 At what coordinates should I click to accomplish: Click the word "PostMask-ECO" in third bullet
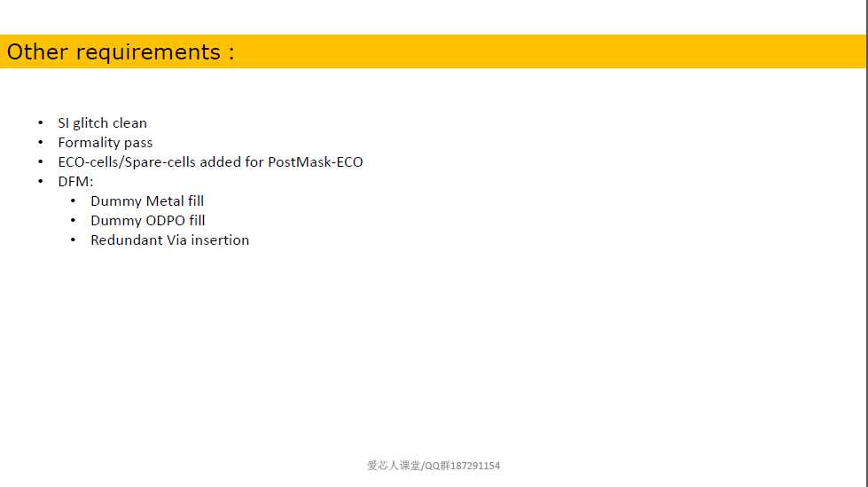coord(316,162)
